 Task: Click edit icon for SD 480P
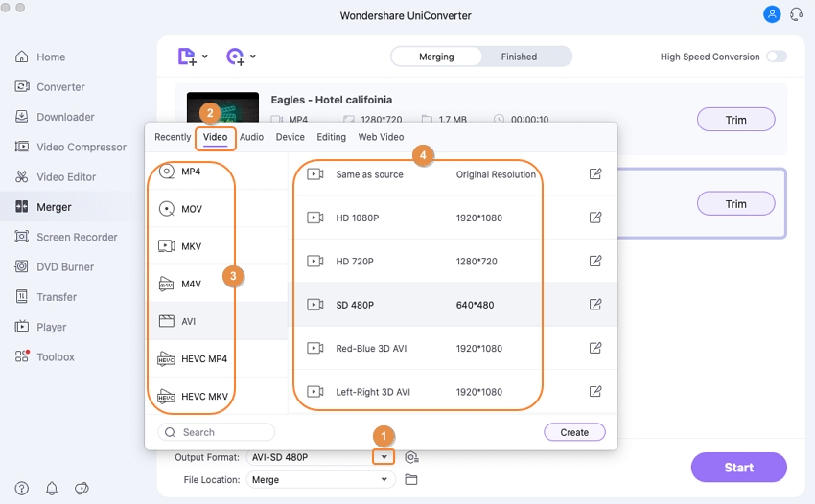tap(595, 305)
